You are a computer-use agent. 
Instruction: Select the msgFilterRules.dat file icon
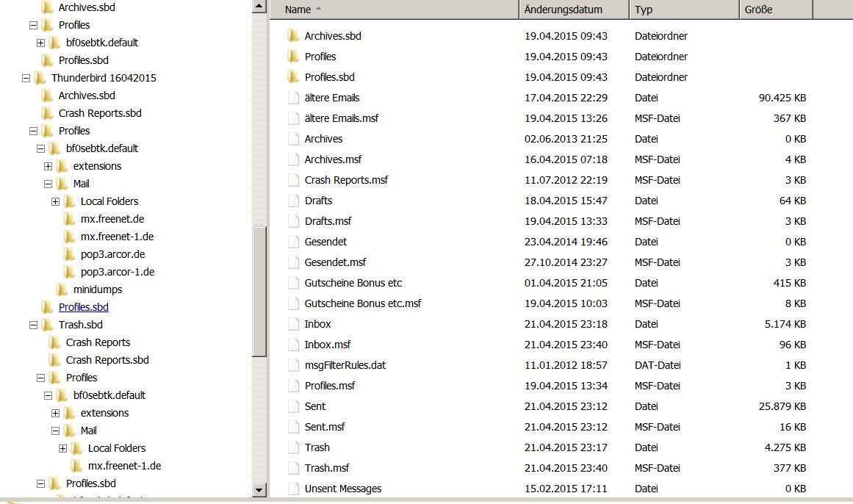293,365
